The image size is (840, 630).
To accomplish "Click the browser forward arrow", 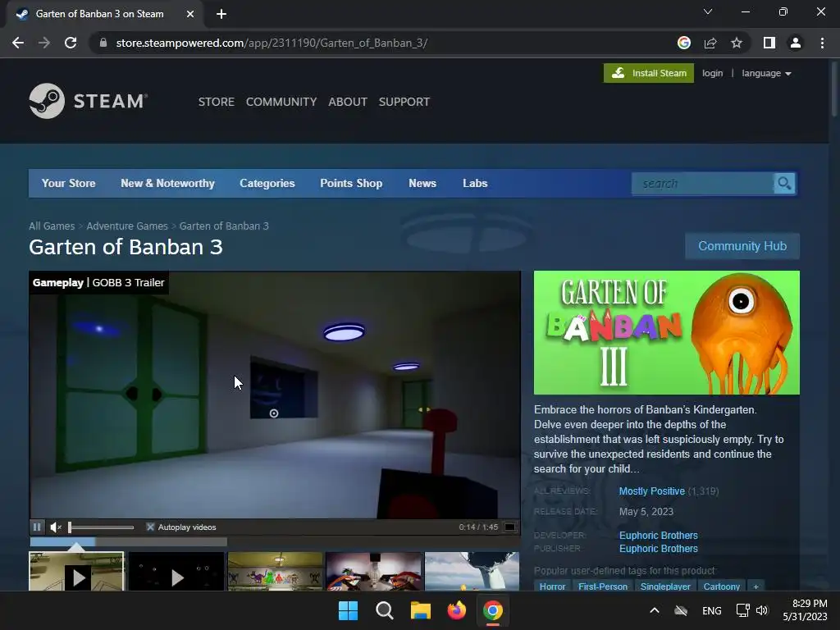I will pyautogui.click(x=44, y=43).
